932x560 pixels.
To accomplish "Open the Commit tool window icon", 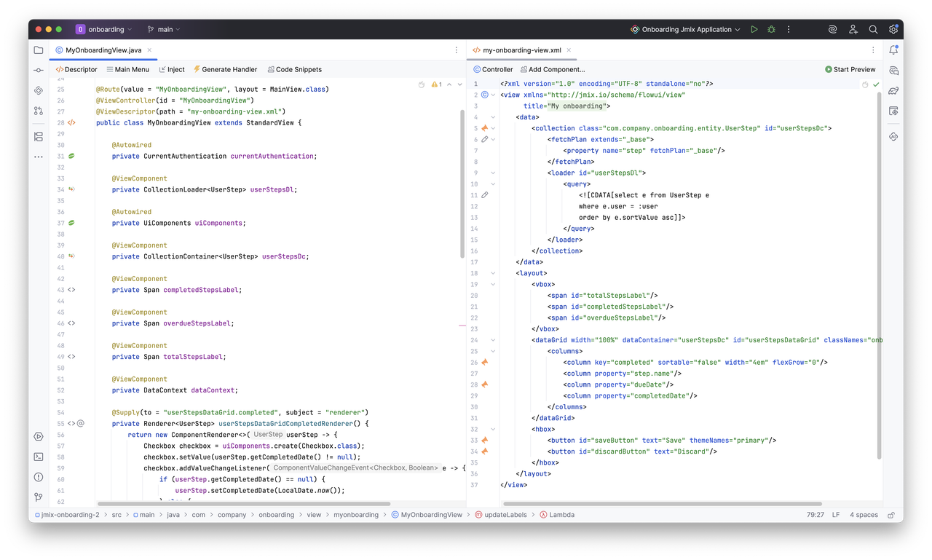I will pyautogui.click(x=39, y=71).
